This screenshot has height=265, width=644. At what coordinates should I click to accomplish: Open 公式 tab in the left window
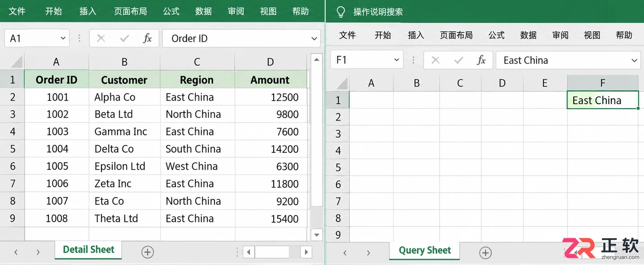pyautogui.click(x=171, y=11)
